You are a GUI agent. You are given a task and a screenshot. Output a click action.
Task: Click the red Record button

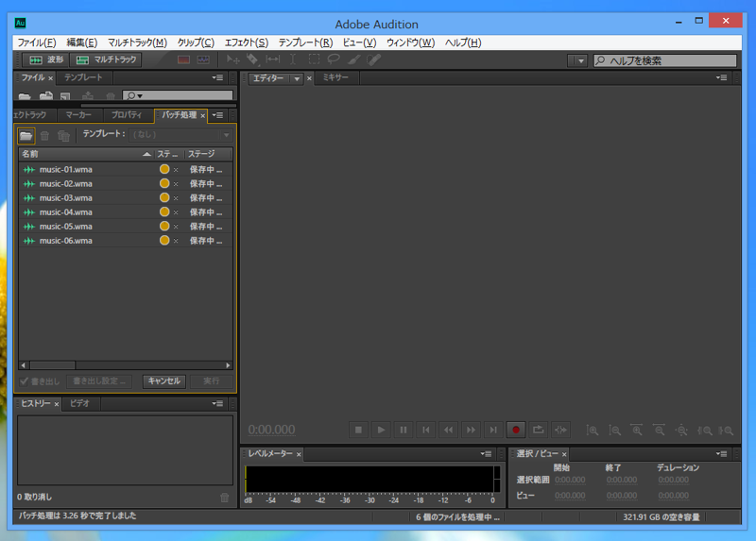(x=515, y=430)
